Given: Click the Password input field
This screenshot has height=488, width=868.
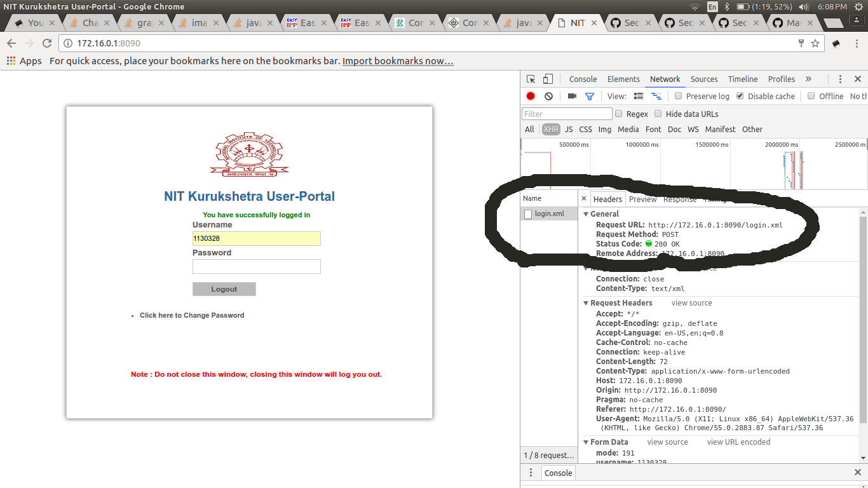Looking at the screenshot, I should coord(257,267).
